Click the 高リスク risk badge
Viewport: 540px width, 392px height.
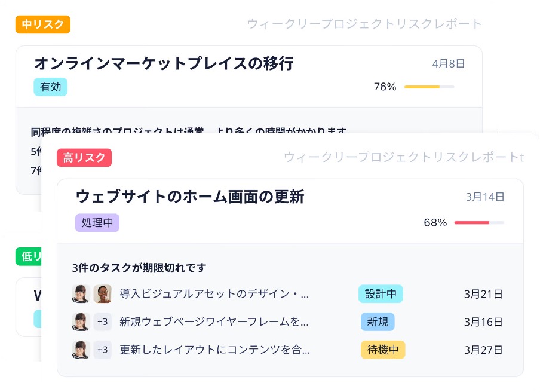[84, 158]
